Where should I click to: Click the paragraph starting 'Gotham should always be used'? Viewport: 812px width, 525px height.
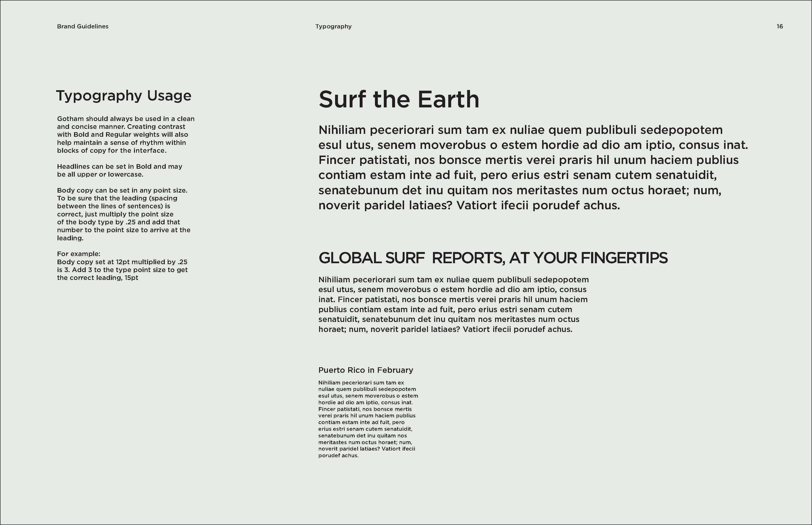(x=126, y=135)
